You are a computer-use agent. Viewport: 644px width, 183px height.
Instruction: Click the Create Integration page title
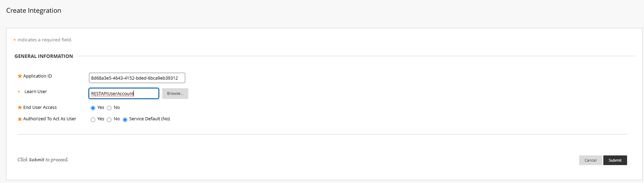click(33, 11)
